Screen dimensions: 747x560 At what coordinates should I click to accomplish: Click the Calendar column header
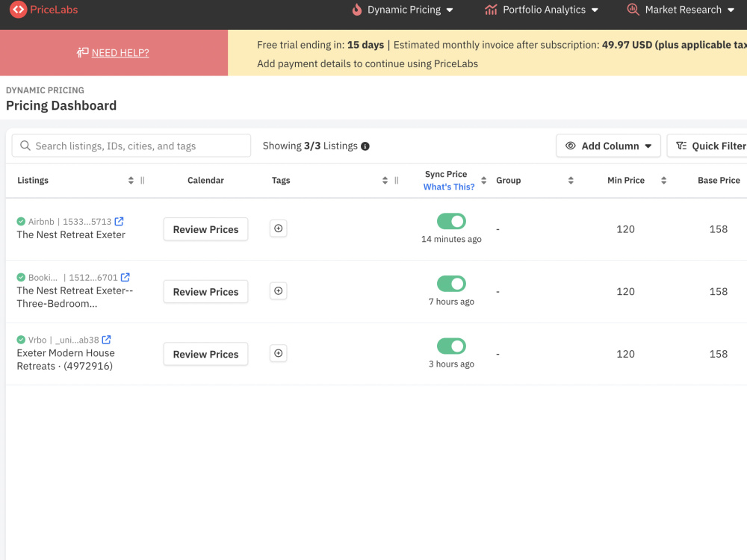point(205,181)
